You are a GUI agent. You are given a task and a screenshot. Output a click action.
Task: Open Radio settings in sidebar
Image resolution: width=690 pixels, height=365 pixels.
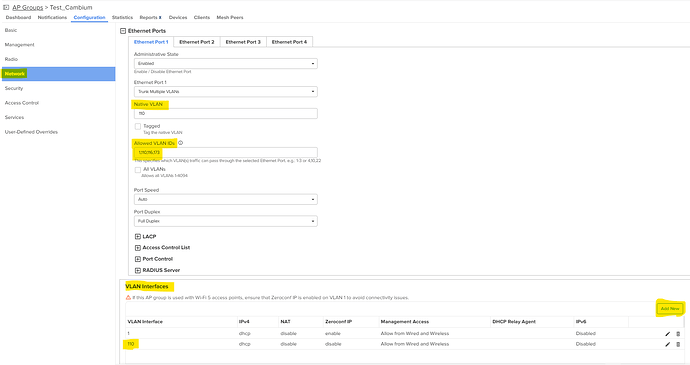click(x=11, y=59)
